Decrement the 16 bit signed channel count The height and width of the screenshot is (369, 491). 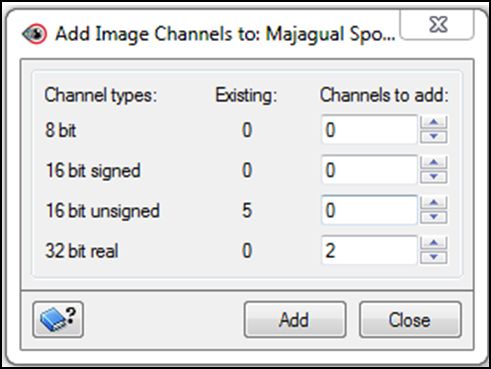[x=433, y=177]
